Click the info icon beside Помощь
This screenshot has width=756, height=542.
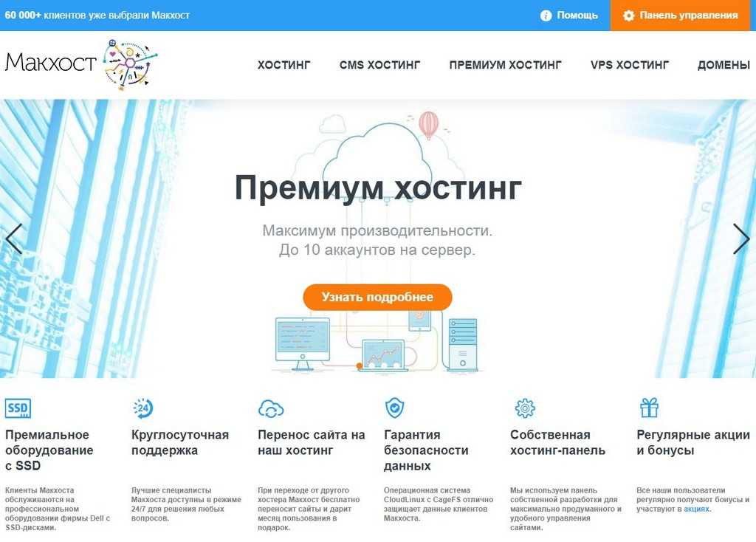[546, 16]
